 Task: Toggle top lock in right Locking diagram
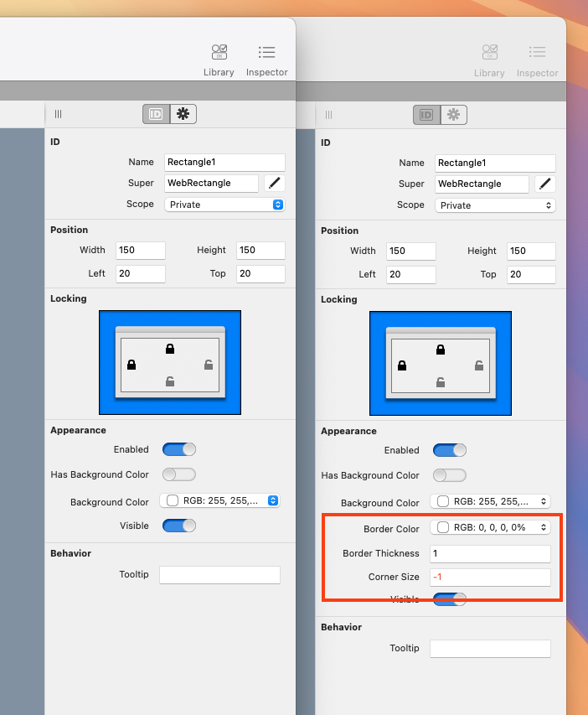point(441,350)
